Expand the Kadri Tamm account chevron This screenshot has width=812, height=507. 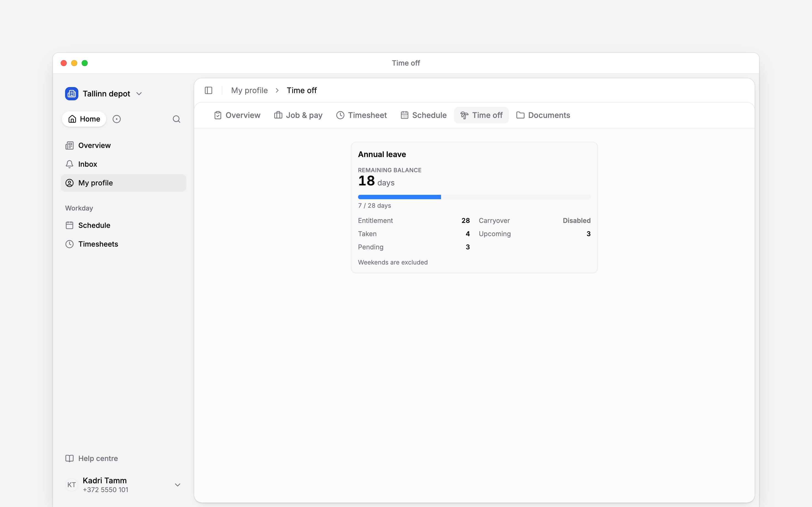point(178,485)
